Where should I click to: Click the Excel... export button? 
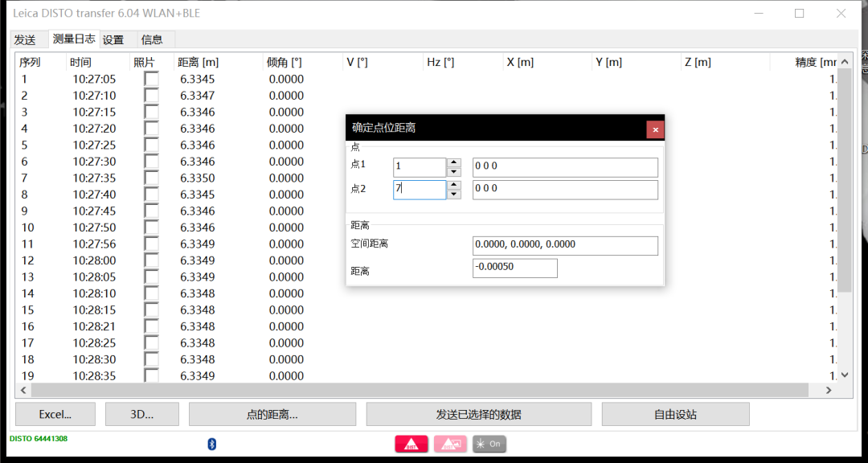tap(55, 414)
